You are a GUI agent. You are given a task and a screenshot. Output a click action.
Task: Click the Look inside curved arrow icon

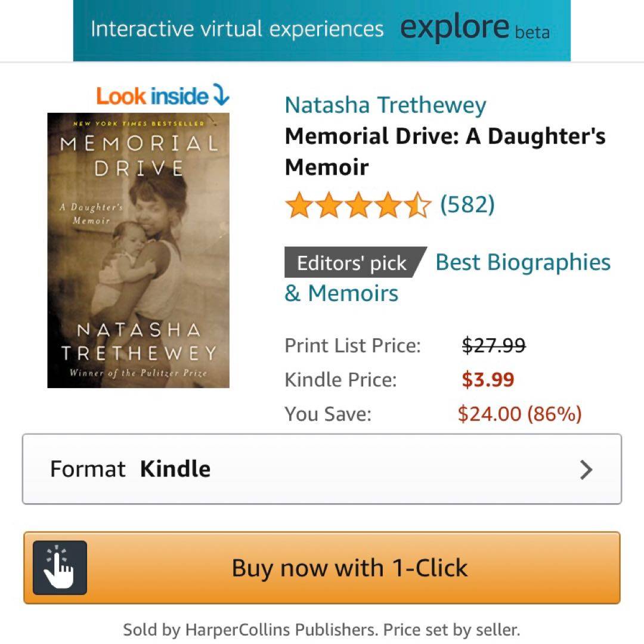(221, 95)
